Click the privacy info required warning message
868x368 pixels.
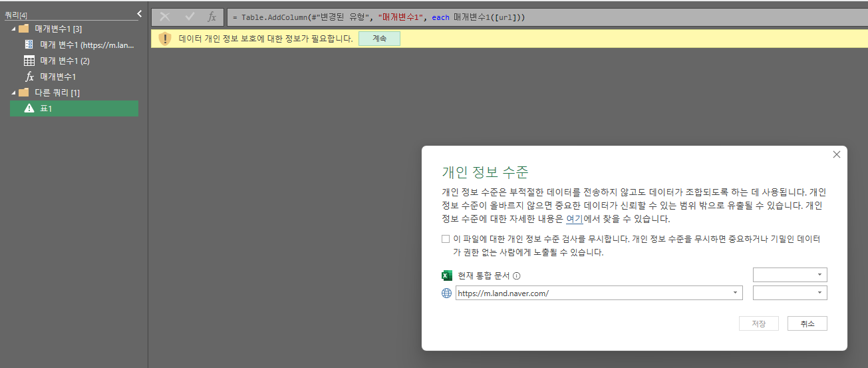[x=265, y=39]
